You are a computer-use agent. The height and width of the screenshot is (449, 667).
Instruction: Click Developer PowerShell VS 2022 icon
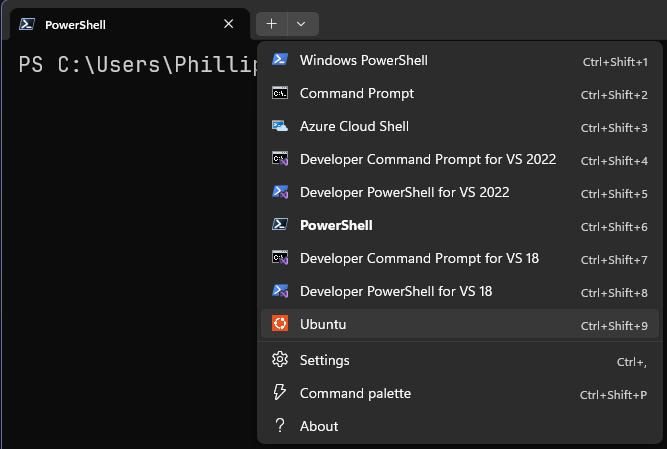pyautogui.click(x=280, y=192)
